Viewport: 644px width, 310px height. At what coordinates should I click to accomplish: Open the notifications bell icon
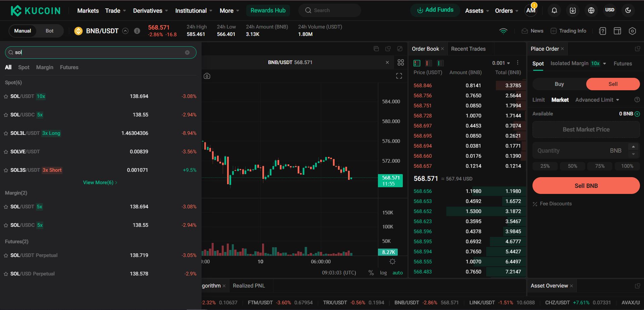pyautogui.click(x=554, y=10)
